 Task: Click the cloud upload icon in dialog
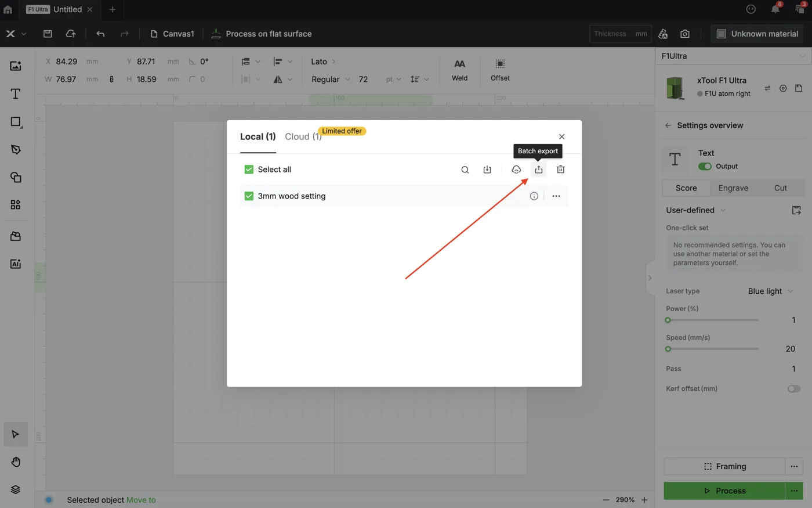(516, 170)
